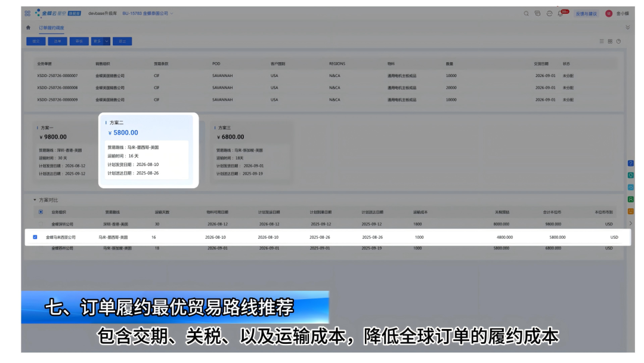Click the search magnifier icon top-right
Image resolution: width=644 pixels, height=363 pixels.
(527, 13)
